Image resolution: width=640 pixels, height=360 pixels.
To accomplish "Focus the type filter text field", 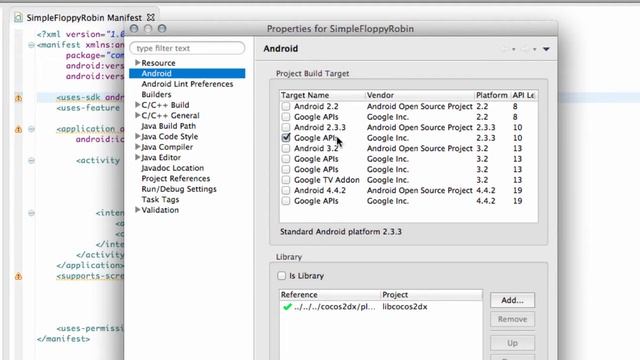I will click(187, 48).
